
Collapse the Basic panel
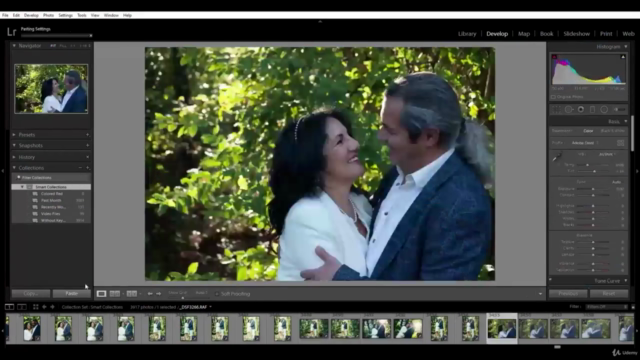(x=626, y=122)
